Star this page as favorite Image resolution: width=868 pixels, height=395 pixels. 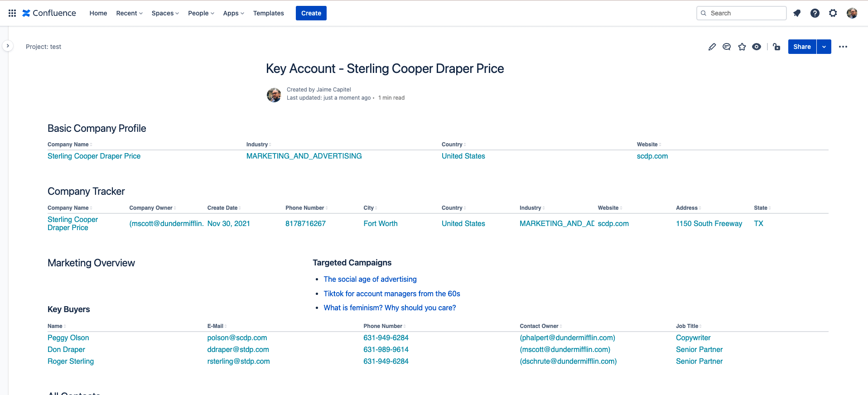pos(742,47)
